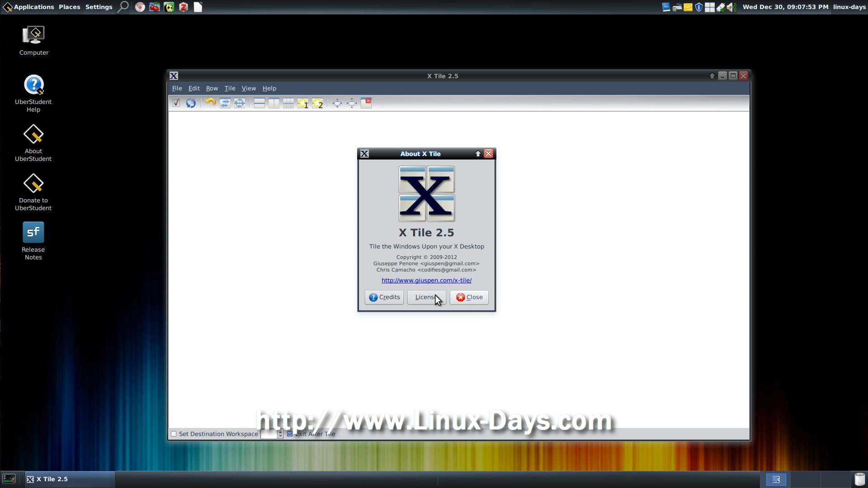Screen dimensions: 868x488
Task: Open About UberStudent desktop icon
Action: point(33,143)
